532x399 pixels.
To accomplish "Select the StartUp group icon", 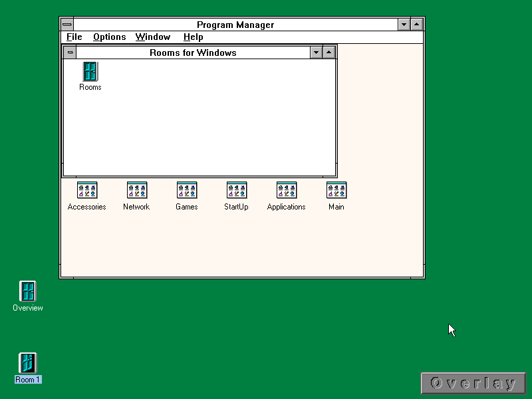I will pos(237,190).
